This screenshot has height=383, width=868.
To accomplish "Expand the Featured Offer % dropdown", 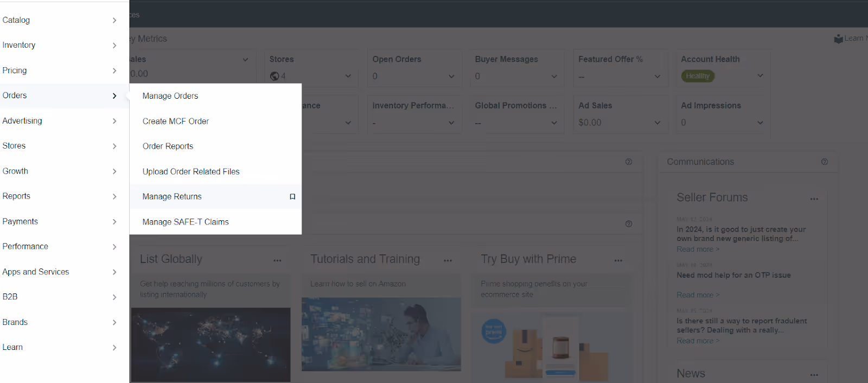I will 658,76.
